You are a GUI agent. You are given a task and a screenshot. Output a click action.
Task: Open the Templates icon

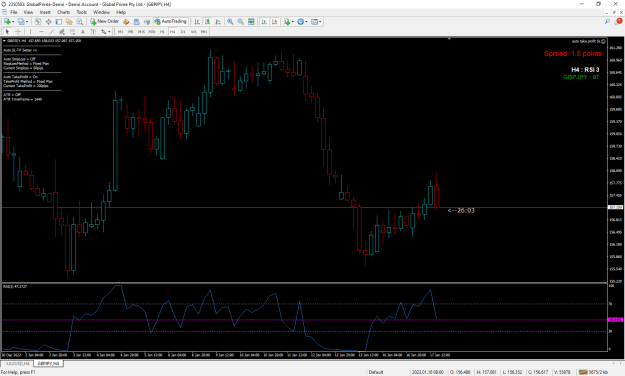[314, 22]
